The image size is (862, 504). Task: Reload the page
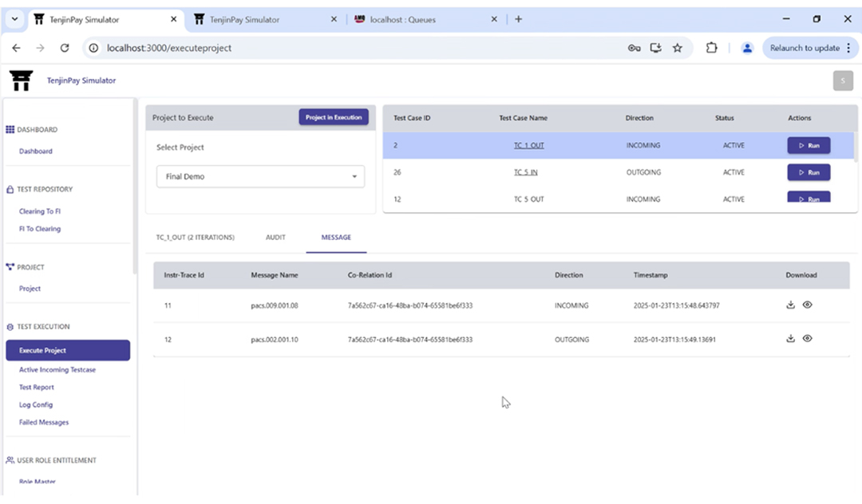65,48
